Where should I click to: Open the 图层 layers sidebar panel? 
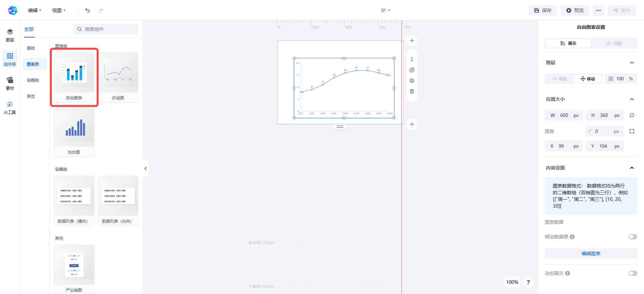[10, 35]
